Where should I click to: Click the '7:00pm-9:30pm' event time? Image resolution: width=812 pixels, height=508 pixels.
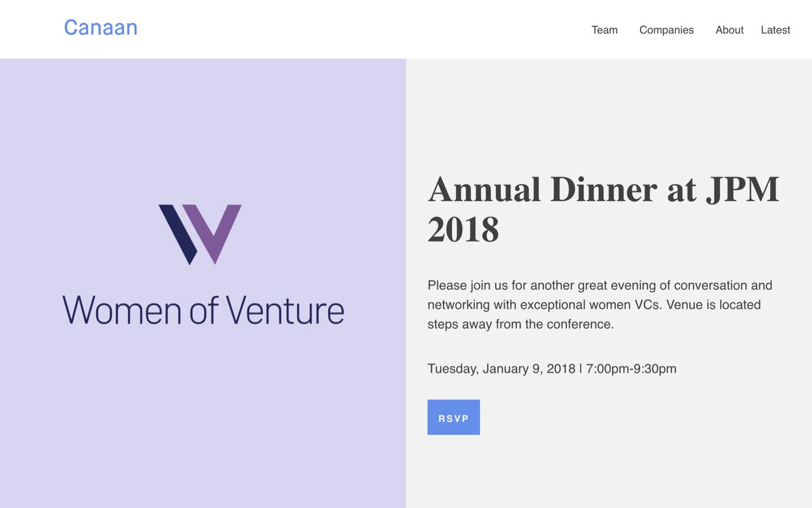click(x=631, y=369)
